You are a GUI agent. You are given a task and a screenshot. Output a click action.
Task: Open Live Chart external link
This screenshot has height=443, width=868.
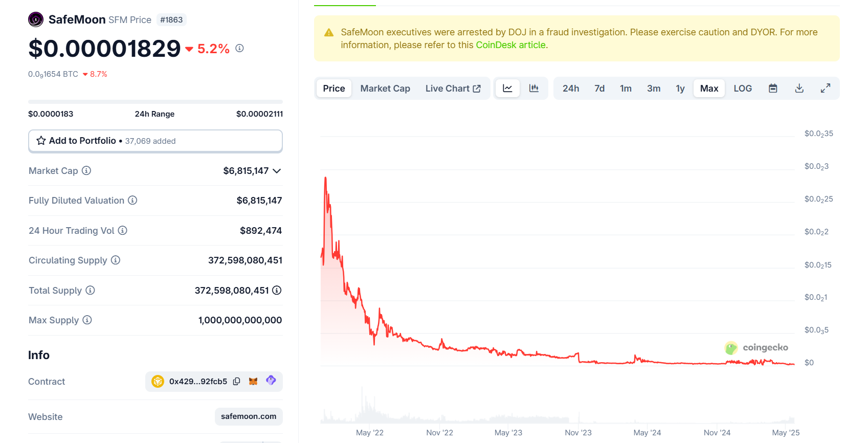coord(453,88)
